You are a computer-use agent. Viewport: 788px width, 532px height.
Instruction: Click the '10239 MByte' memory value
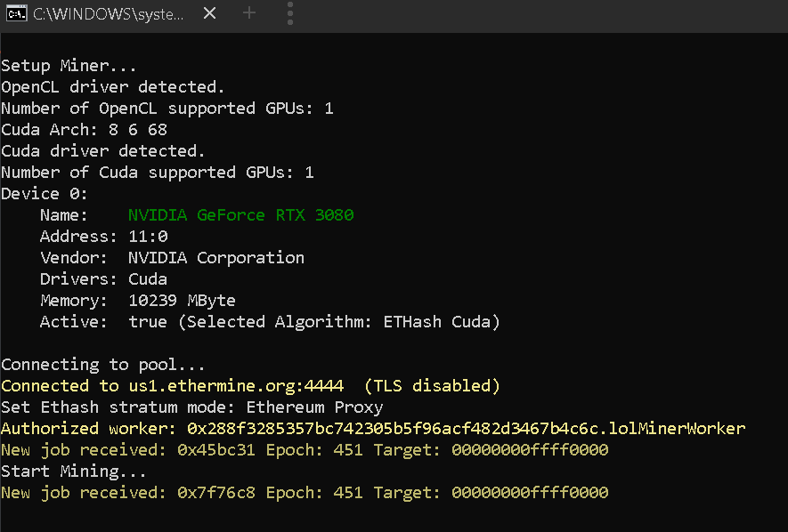pyautogui.click(x=182, y=301)
